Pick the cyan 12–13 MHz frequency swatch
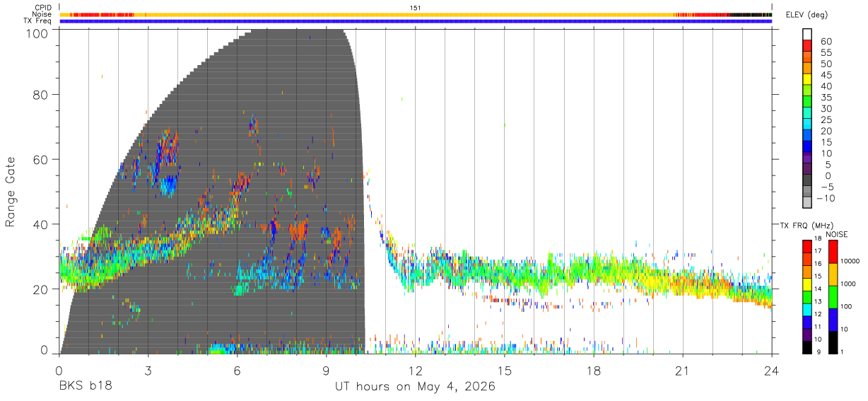The height and width of the screenshot is (401, 868). tap(807, 309)
